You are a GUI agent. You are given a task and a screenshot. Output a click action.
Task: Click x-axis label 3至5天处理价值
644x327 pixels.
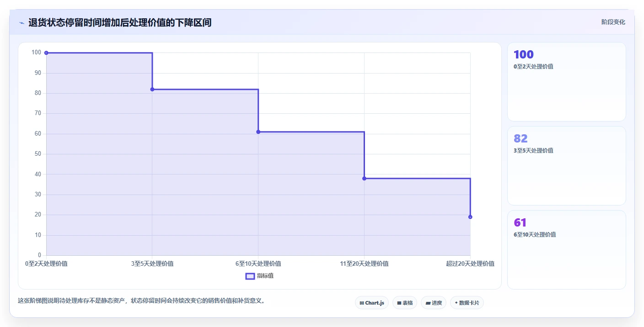pos(152,264)
